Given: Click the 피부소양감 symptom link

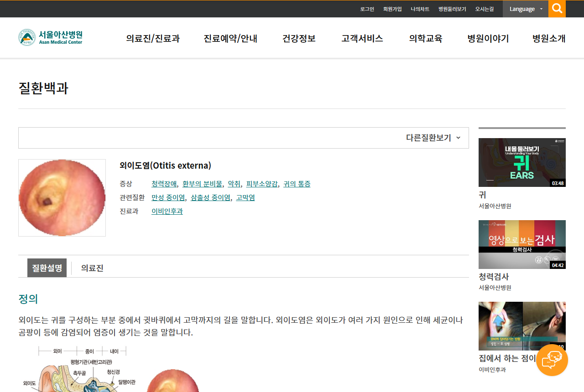Looking at the screenshot, I should [x=262, y=184].
